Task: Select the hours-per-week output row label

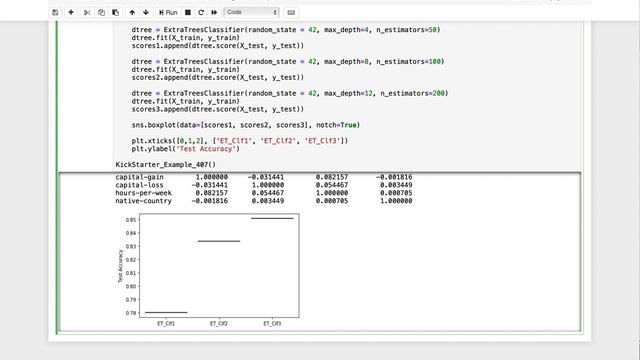Action: 143,193
